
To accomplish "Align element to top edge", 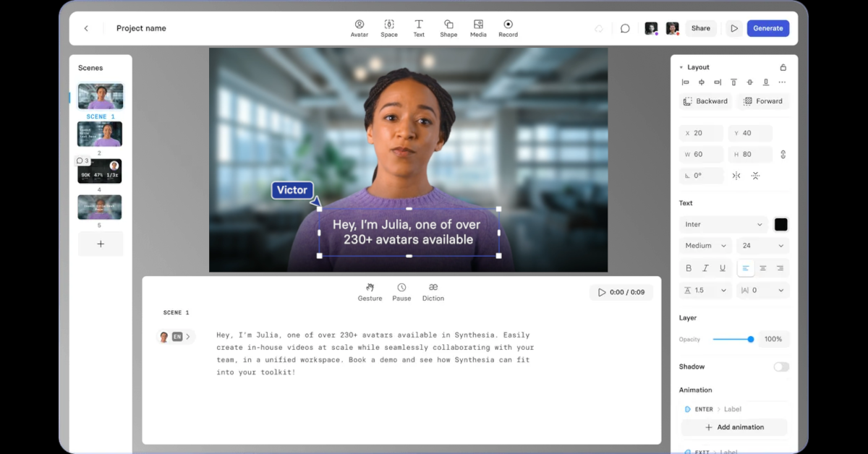I will click(733, 82).
